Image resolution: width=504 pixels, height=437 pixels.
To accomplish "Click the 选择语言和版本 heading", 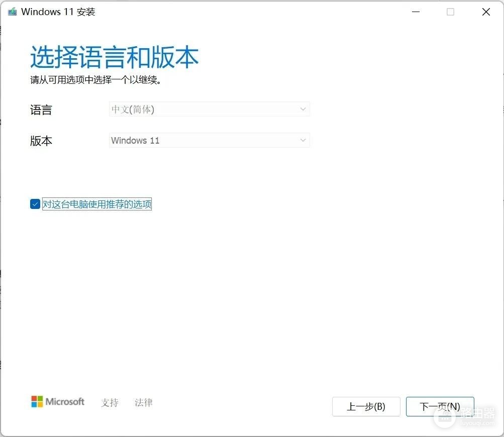I will tap(115, 57).
